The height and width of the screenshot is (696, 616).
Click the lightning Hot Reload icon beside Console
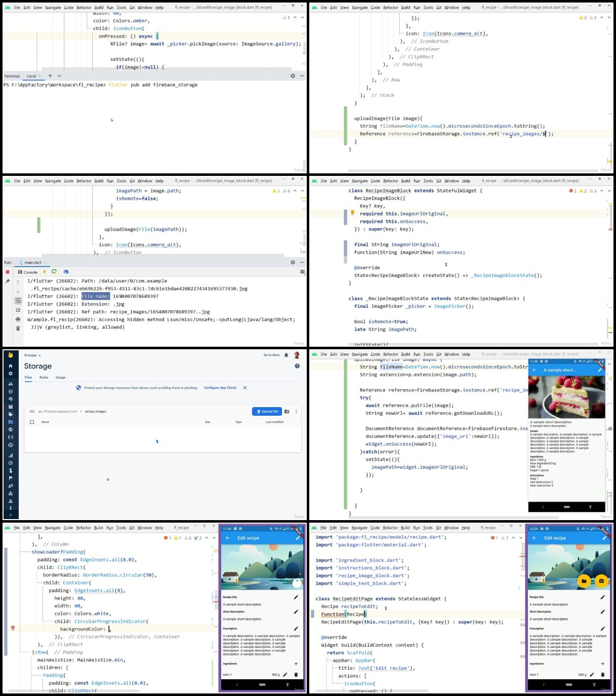point(45,272)
